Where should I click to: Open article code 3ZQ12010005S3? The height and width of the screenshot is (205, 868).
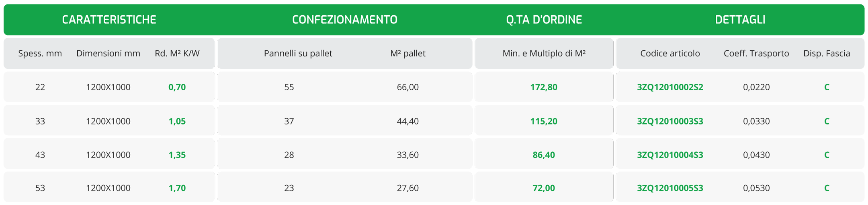click(x=670, y=188)
